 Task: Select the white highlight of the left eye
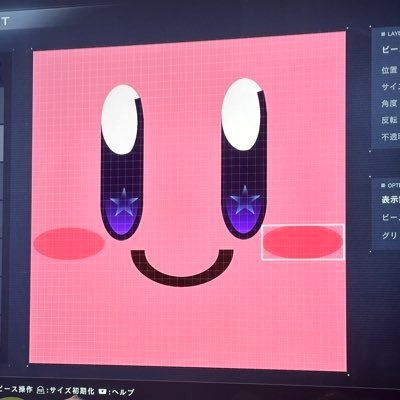click(x=120, y=119)
